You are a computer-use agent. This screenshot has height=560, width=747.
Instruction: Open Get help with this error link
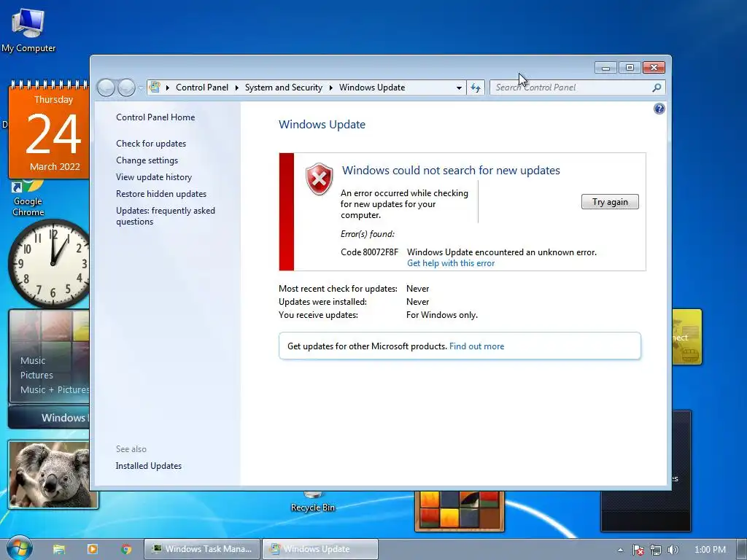[x=451, y=263]
